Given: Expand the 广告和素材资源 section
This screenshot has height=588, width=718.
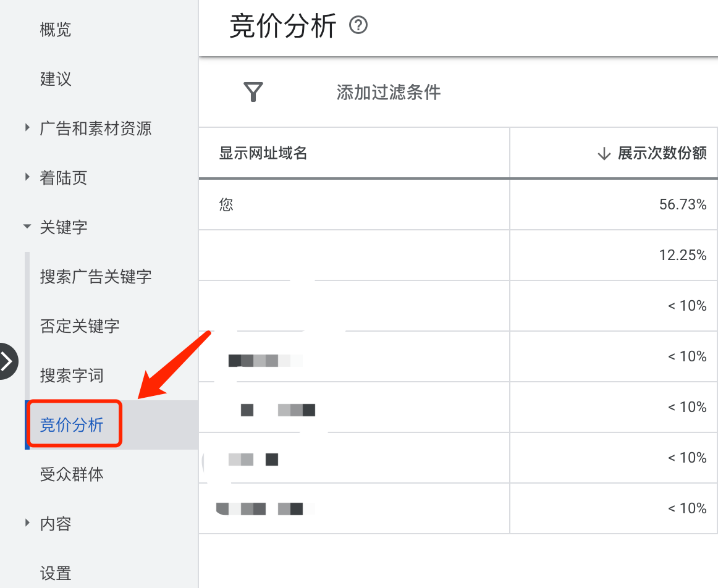Looking at the screenshot, I should (27, 128).
